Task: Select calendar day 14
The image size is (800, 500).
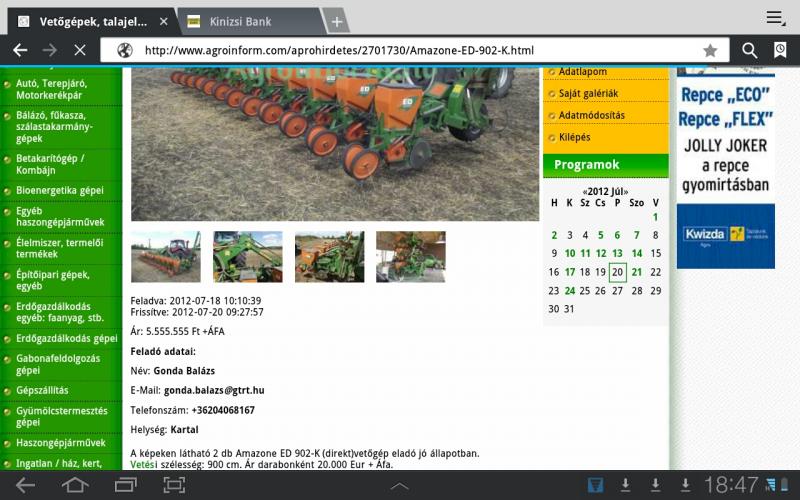Action: (x=637, y=254)
